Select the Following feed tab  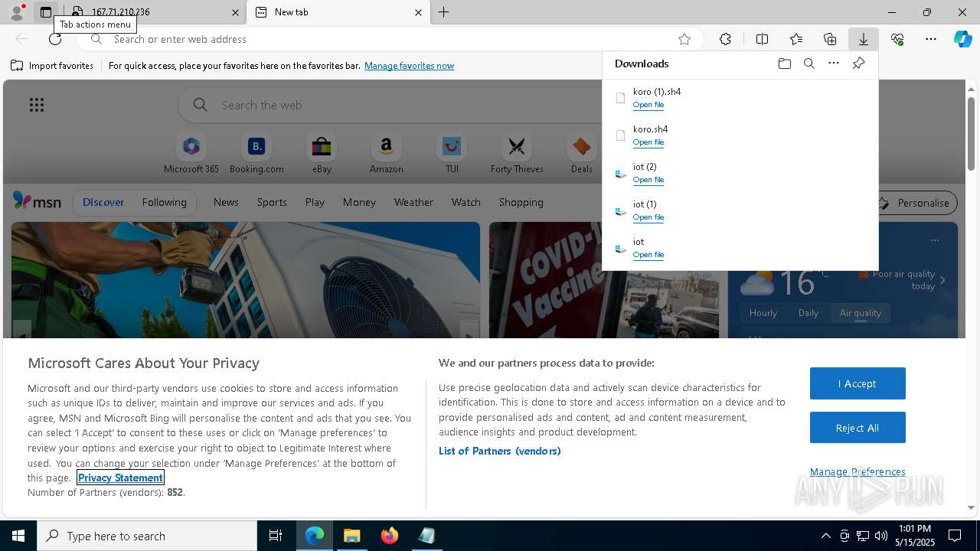[x=164, y=202]
